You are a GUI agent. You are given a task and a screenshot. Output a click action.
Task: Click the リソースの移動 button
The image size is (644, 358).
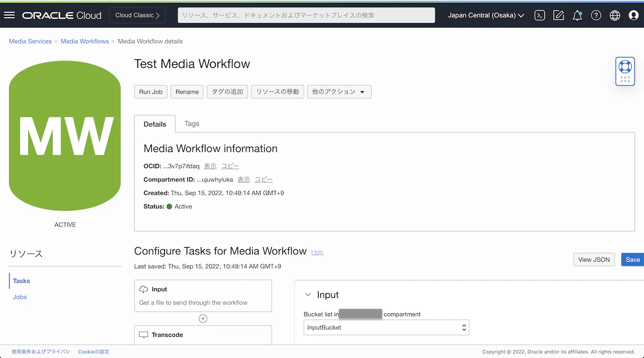click(278, 92)
